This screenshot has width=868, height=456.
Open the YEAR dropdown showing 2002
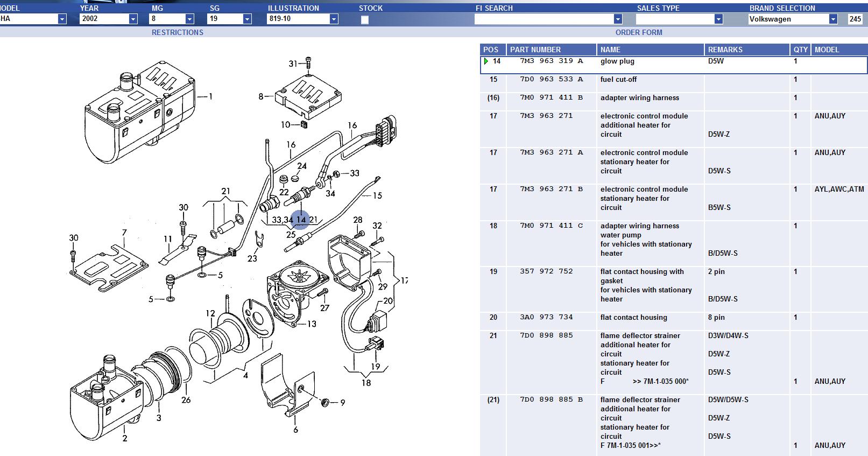[x=133, y=19]
